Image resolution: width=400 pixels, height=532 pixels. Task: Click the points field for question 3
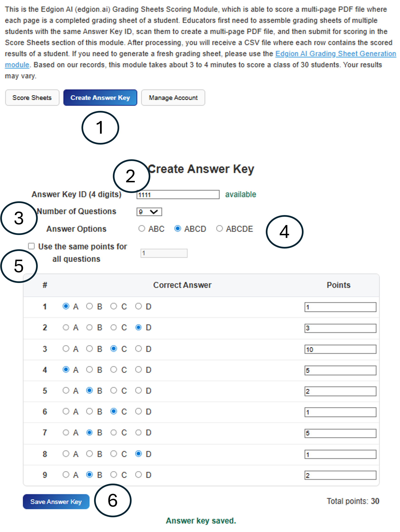point(340,349)
